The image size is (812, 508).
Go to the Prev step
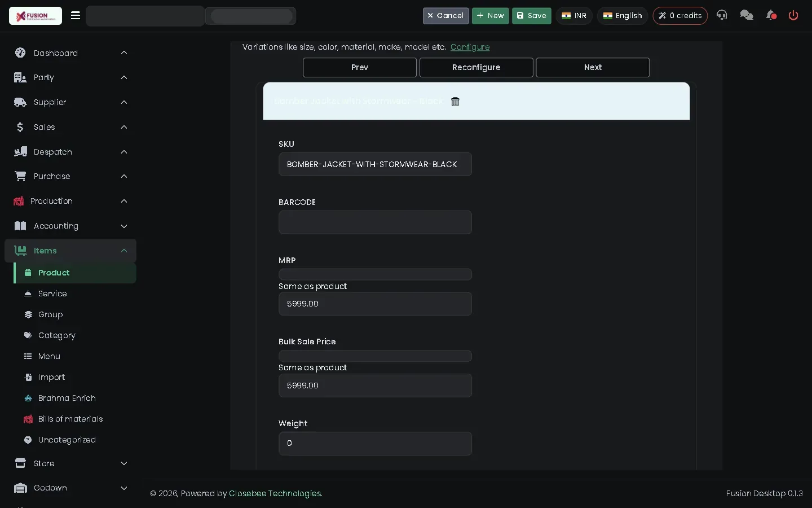360,67
